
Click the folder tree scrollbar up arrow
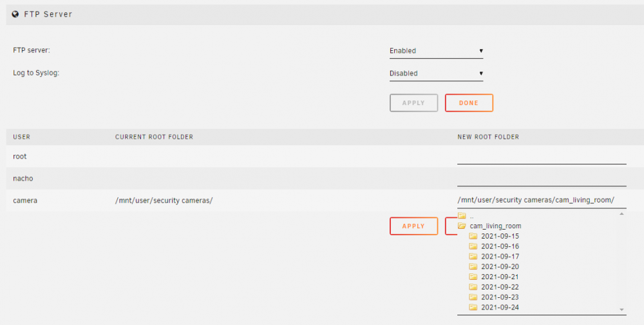622,214
